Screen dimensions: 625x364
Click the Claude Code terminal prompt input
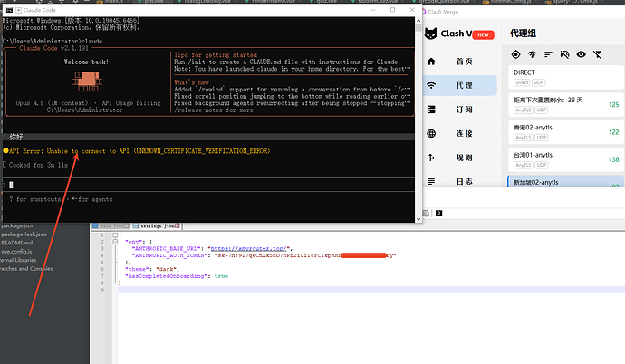tap(208, 185)
